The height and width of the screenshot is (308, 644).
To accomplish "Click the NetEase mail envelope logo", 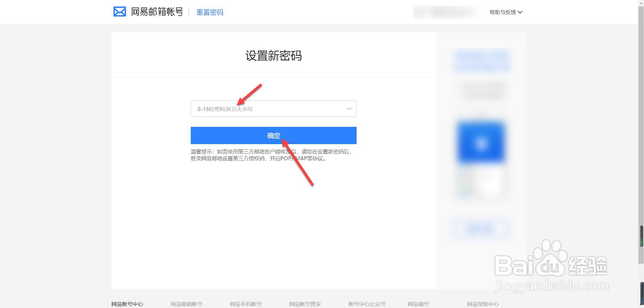I will click(120, 12).
